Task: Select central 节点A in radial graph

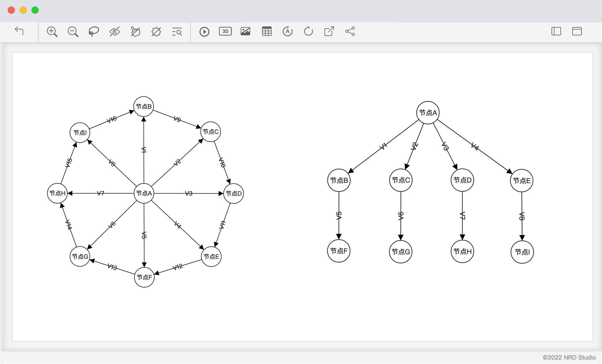Action: point(144,194)
